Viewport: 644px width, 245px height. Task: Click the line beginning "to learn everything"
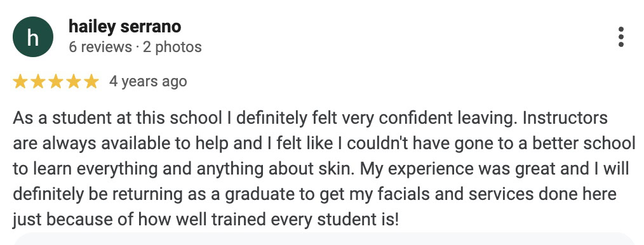(321, 169)
